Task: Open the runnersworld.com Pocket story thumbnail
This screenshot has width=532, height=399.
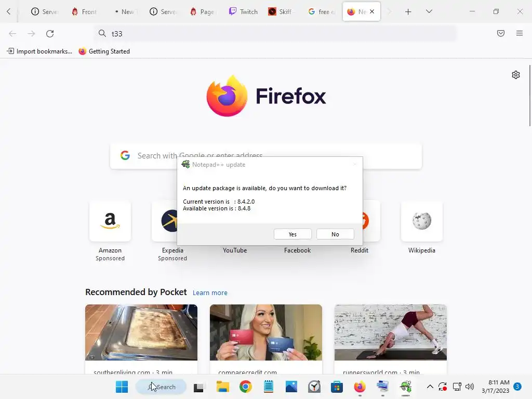Action: pos(391,332)
